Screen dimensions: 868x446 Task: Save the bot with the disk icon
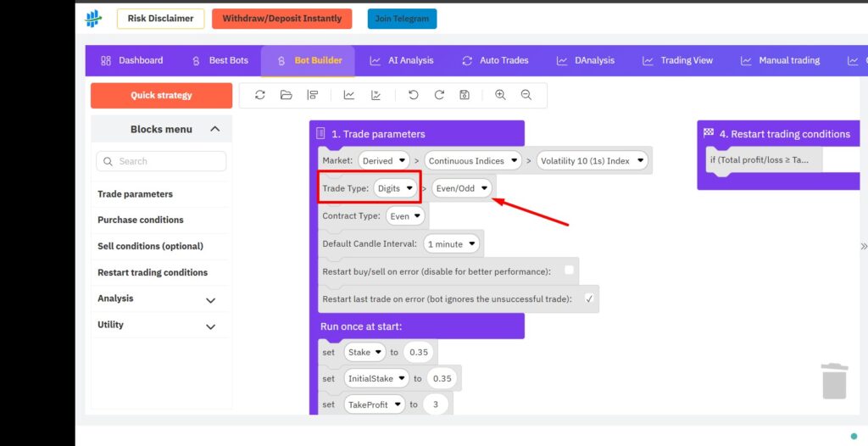(465, 95)
